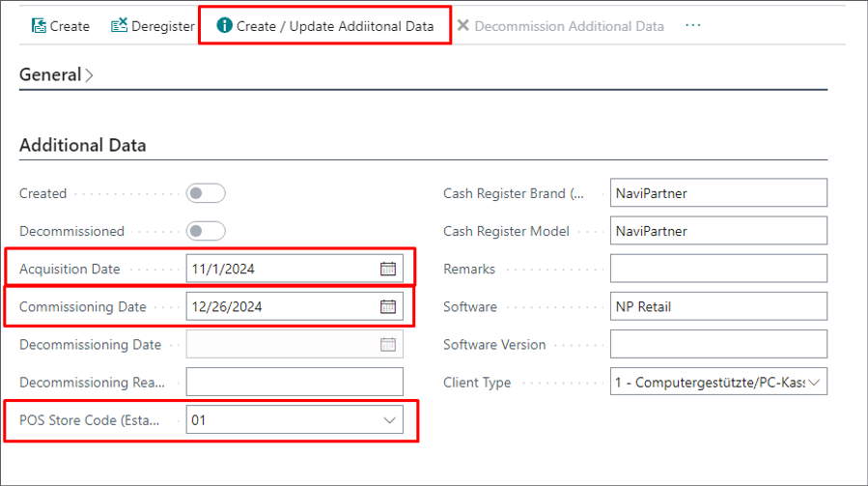Click the Software Version label
The width and height of the screenshot is (868, 486).
tap(494, 345)
